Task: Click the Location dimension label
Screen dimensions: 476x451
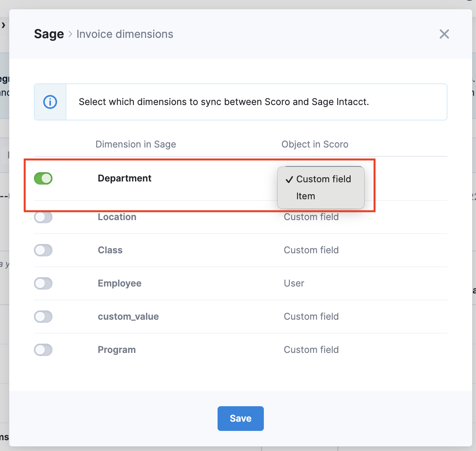Action: click(117, 217)
